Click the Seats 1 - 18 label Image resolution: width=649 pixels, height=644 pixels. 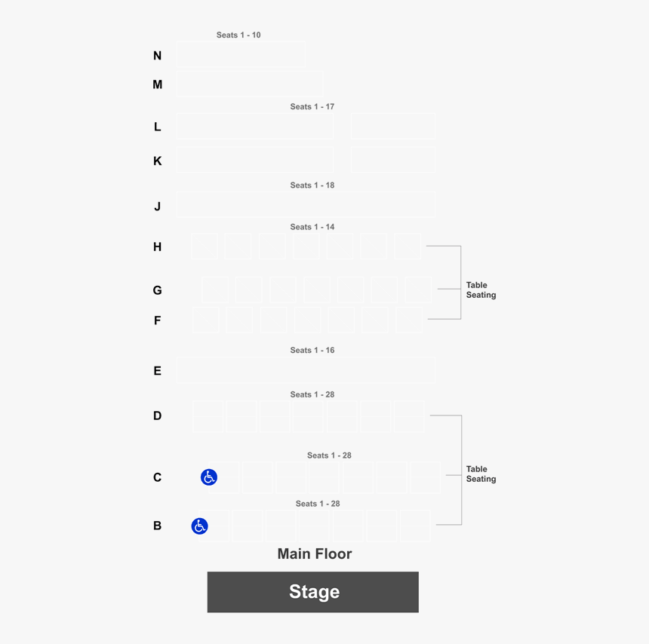[x=312, y=186]
